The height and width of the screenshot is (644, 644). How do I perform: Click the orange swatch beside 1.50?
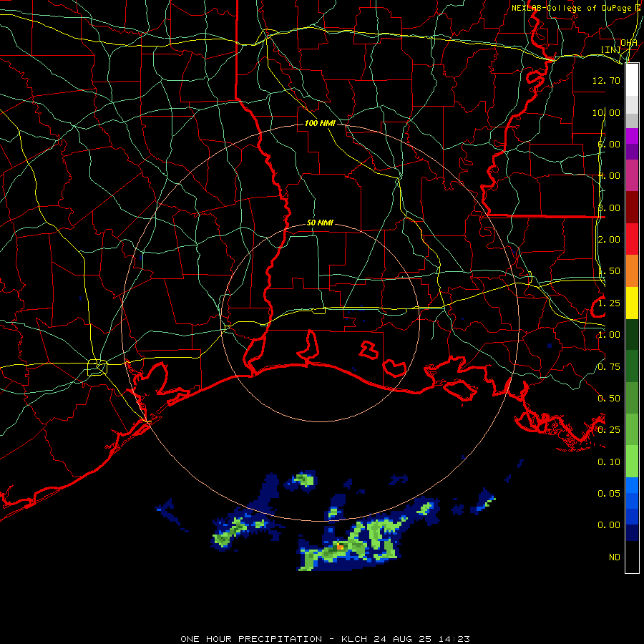coord(632,271)
